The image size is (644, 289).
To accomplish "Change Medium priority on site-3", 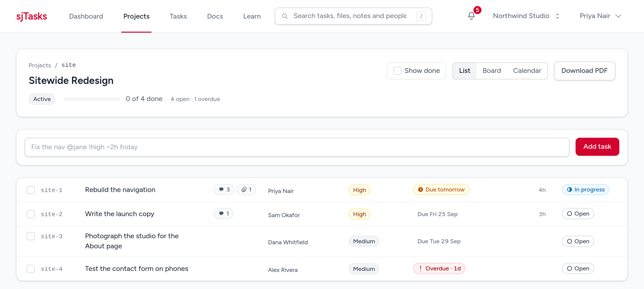I will [364, 241].
